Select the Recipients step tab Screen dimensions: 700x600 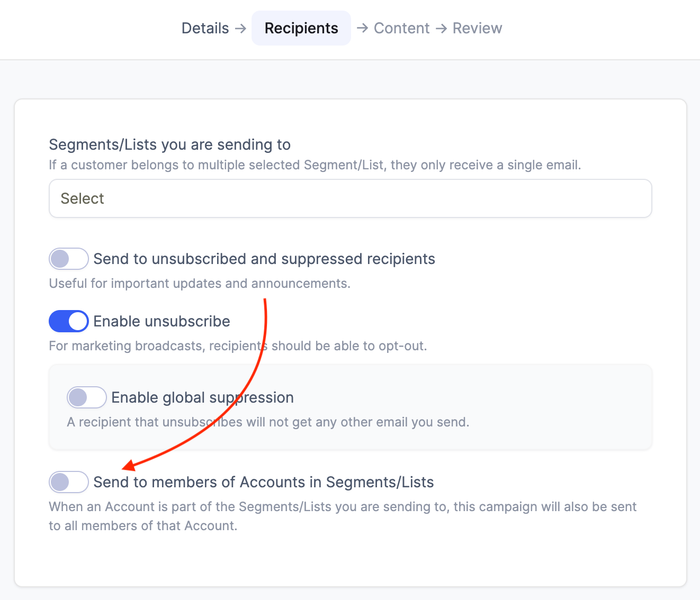click(301, 28)
